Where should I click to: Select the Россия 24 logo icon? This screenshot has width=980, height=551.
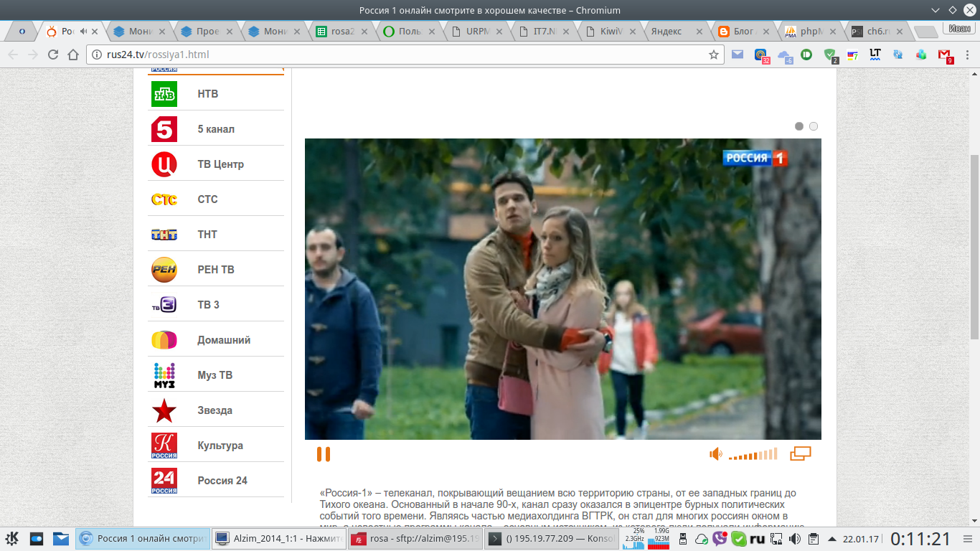click(164, 481)
